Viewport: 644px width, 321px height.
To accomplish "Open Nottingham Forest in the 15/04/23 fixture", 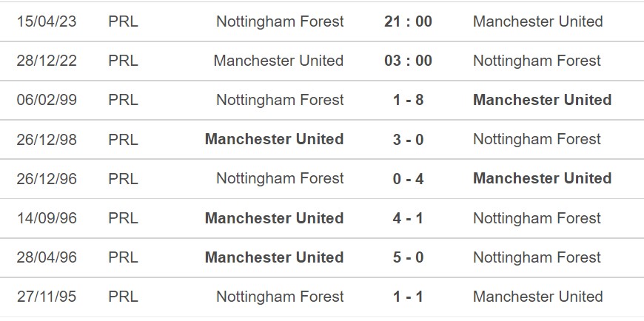I will [x=280, y=21].
